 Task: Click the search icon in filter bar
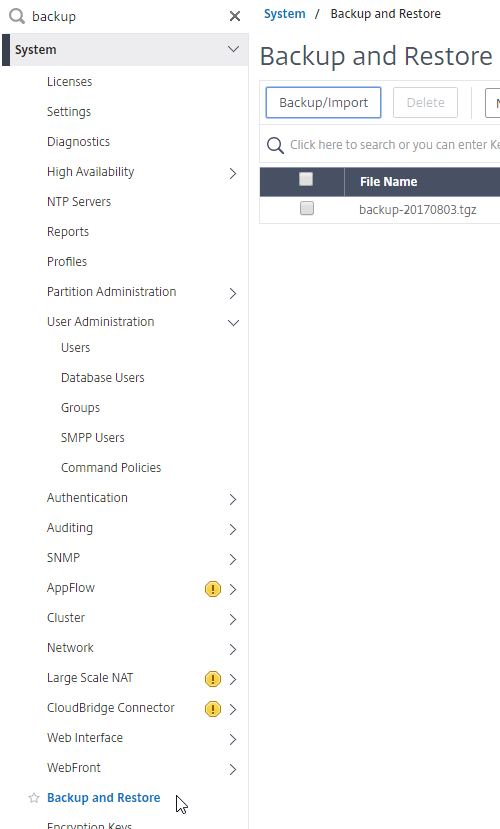point(275,145)
